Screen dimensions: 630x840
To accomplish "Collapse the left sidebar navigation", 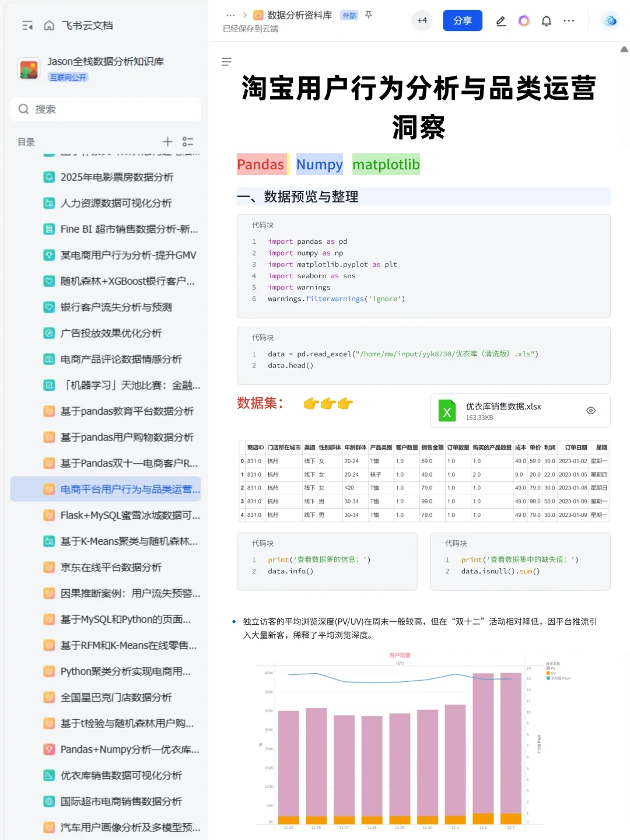I will pos(27,26).
